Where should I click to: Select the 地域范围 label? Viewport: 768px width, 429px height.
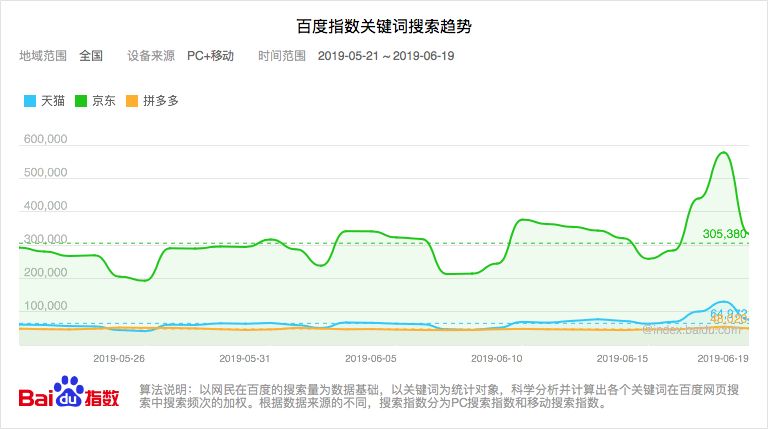43,56
